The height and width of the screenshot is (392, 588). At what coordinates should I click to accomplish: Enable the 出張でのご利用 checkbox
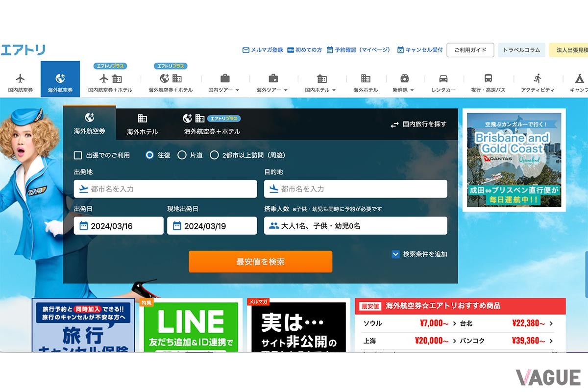(x=77, y=155)
